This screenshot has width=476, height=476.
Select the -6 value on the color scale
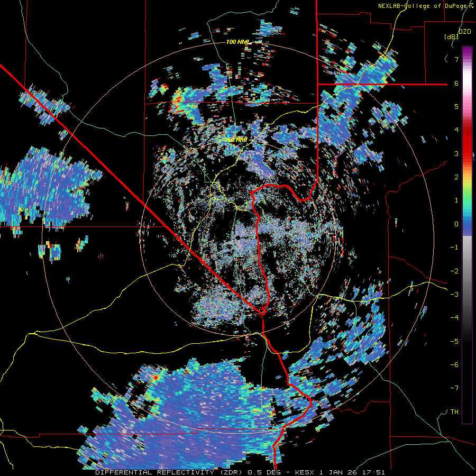(x=454, y=365)
